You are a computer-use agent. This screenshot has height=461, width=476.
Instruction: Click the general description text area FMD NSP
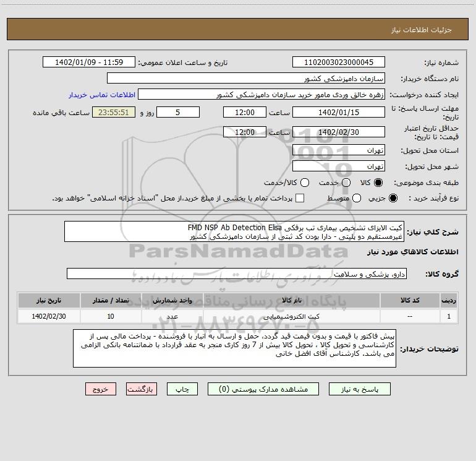pos(234,232)
